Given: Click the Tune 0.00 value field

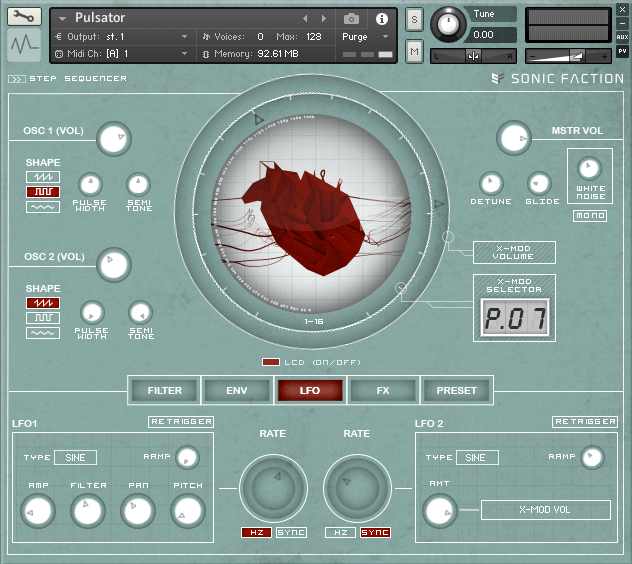Looking at the screenshot, I should click(489, 35).
